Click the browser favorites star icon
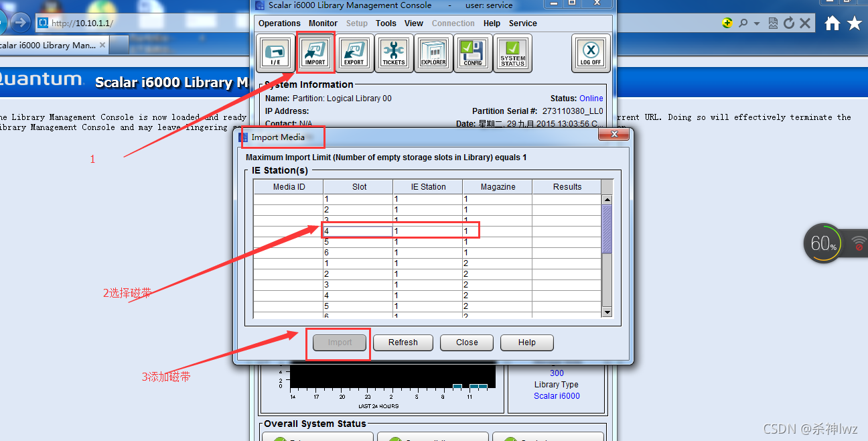Viewport: 868px width, 441px height. (x=855, y=23)
